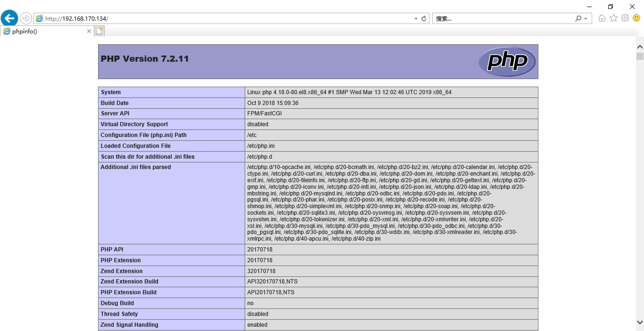Click the 'Zend Extension' row label
Image resolution: width=644 pixels, height=331 pixels.
pyautogui.click(x=122, y=271)
